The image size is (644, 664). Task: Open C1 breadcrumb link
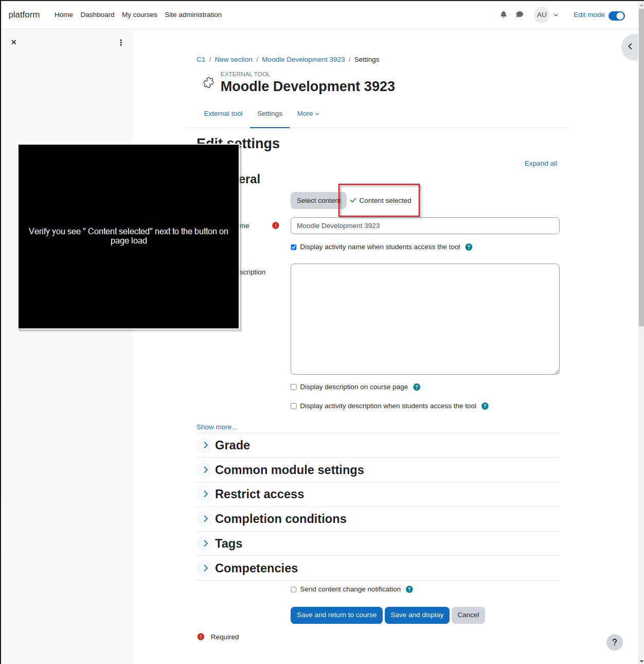[201, 60]
